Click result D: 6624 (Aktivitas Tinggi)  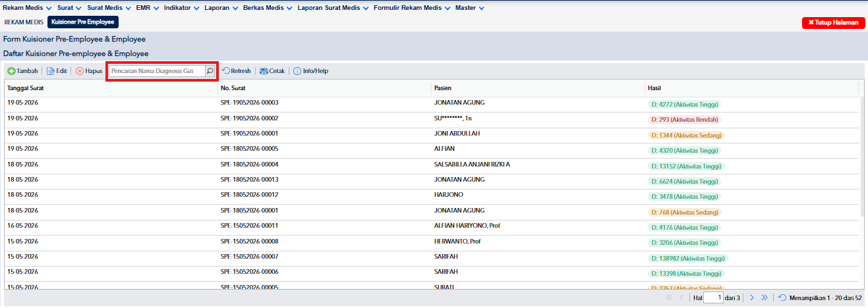click(x=684, y=181)
